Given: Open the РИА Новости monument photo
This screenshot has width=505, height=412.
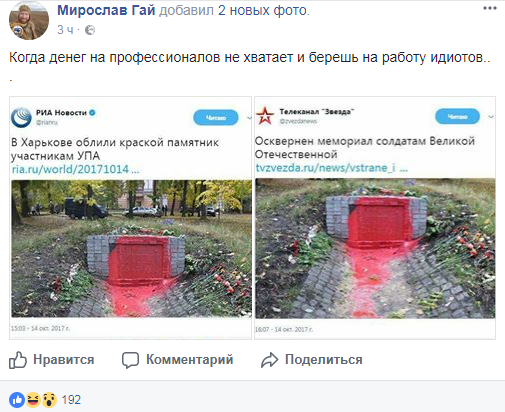Looking at the screenshot, I should click(131, 248).
